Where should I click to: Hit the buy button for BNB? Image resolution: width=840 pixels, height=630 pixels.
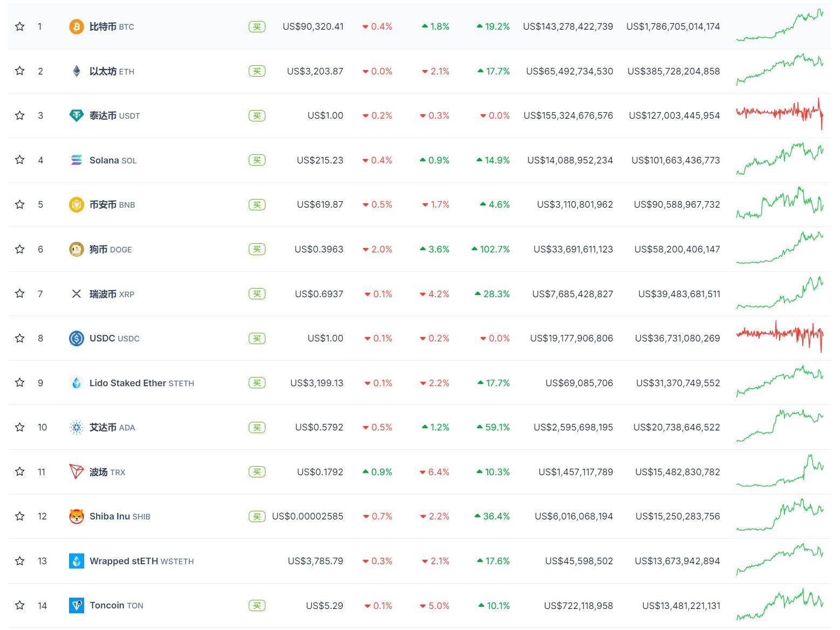click(257, 204)
